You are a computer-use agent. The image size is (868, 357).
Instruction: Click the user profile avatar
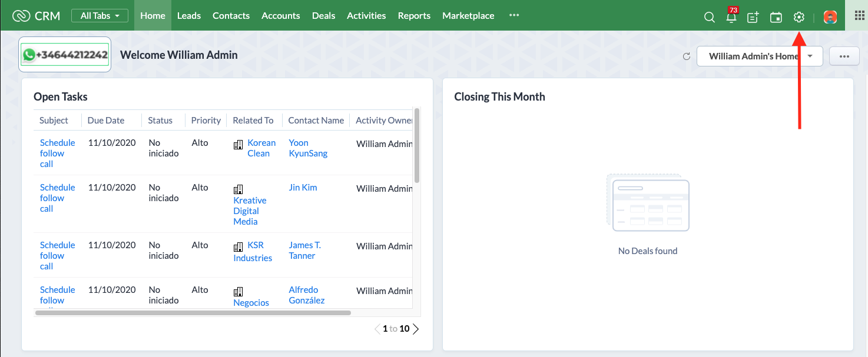coord(830,17)
